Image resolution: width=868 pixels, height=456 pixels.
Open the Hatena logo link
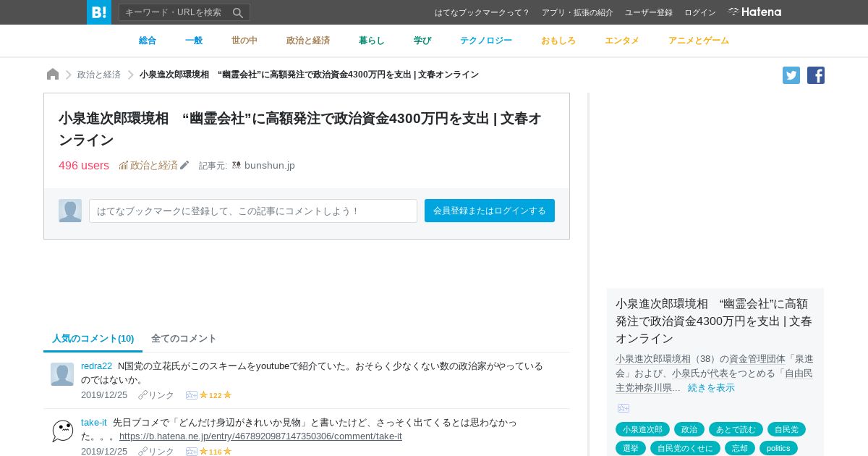pos(754,12)
